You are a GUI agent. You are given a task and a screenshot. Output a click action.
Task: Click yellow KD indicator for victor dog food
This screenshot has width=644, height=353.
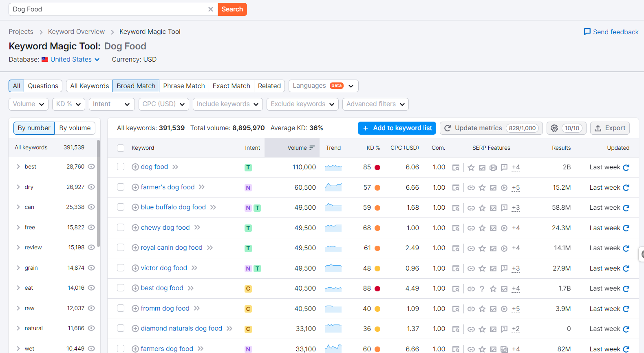coord(377,269)
